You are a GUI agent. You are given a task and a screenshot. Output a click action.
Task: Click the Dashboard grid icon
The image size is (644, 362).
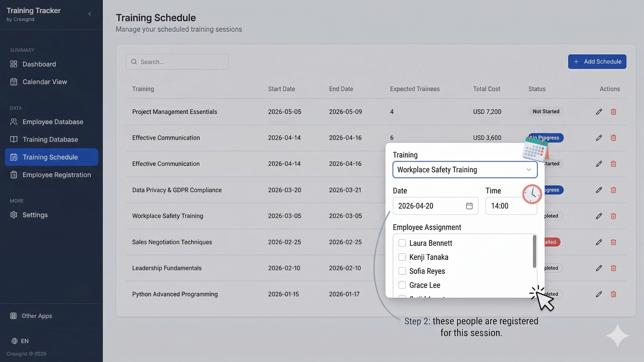pos(14,64)
